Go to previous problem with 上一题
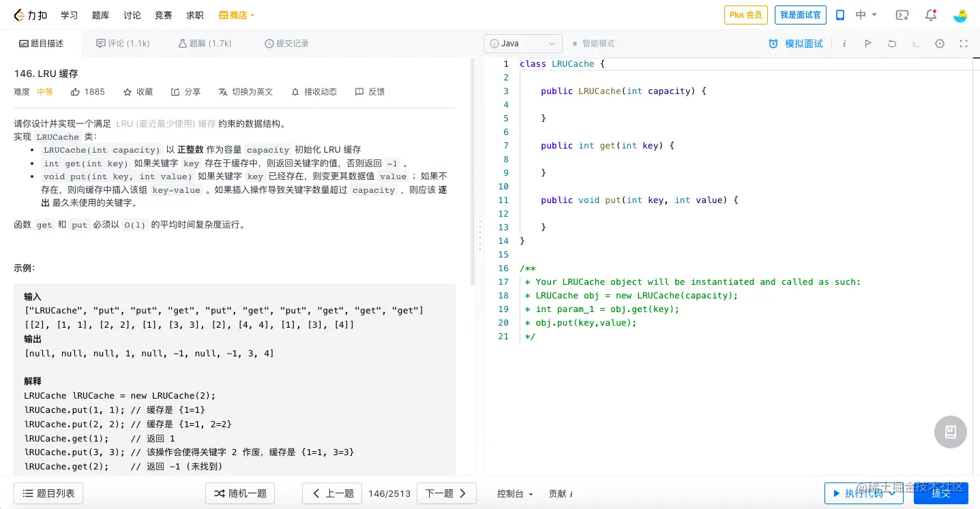The height and width of the screenshot is (509, 980). coord(332,493)
